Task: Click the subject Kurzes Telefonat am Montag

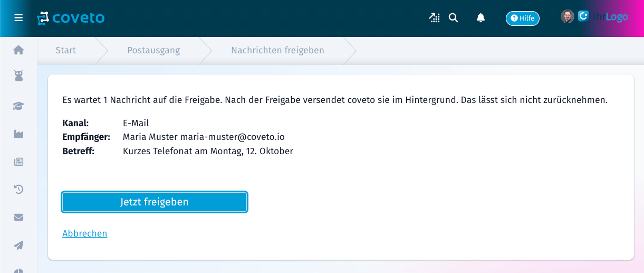Action: 208,151
